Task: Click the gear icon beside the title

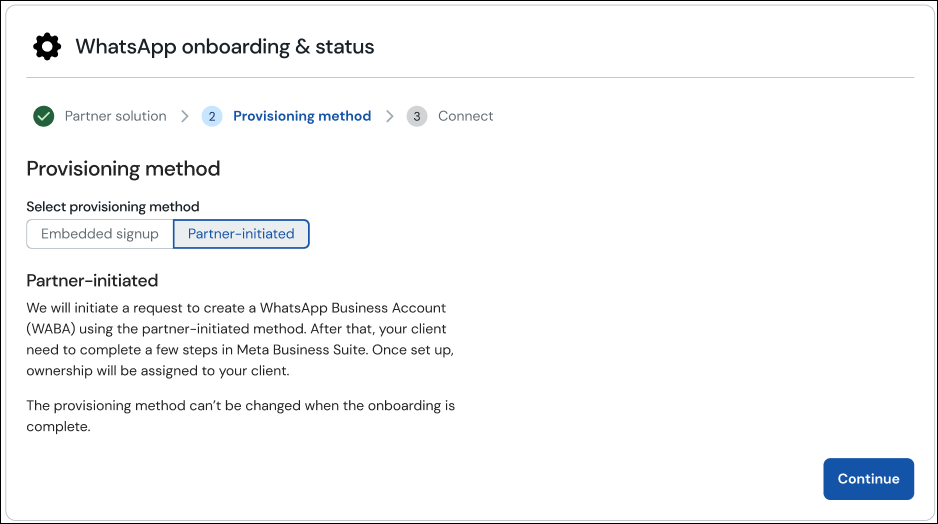Action: tap(47, 47)
